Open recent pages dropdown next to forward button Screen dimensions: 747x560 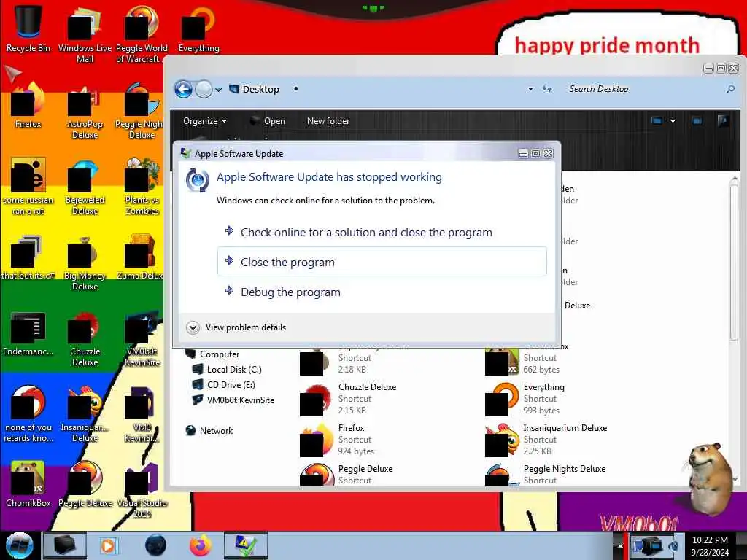(218, 89)
